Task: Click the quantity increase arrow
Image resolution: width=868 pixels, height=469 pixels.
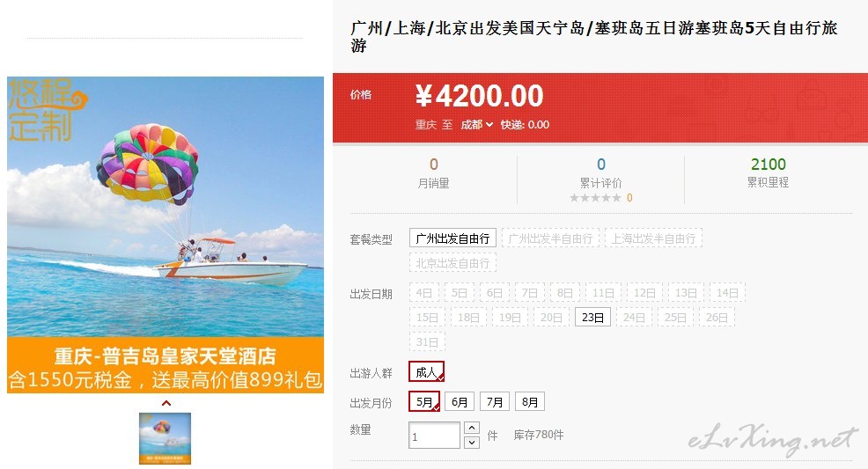Action: coord(472,428)
